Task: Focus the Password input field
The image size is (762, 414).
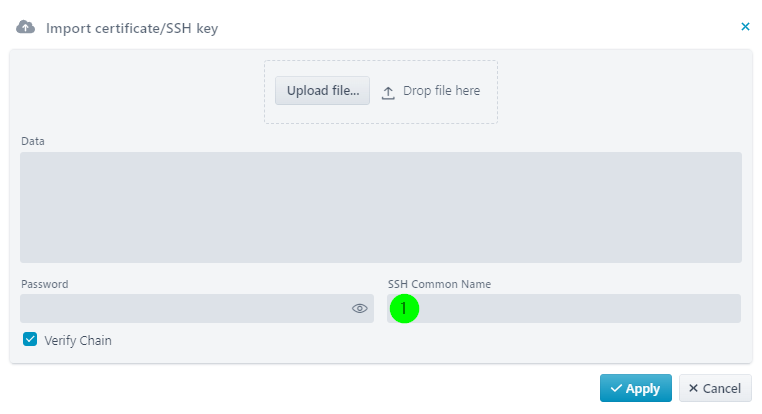Action: [x=185, y=309]
